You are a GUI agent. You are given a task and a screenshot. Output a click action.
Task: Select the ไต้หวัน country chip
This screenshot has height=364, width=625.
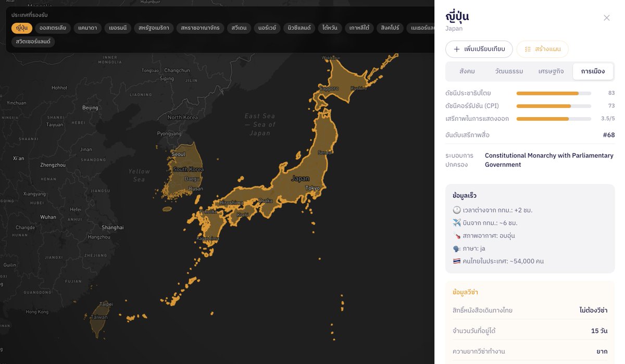click(x=330, y=28)
